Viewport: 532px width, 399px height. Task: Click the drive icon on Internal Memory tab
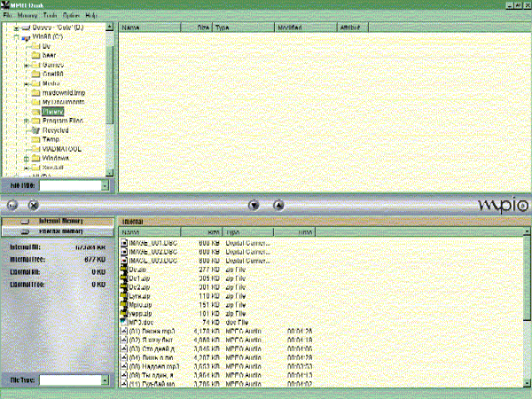25,222
